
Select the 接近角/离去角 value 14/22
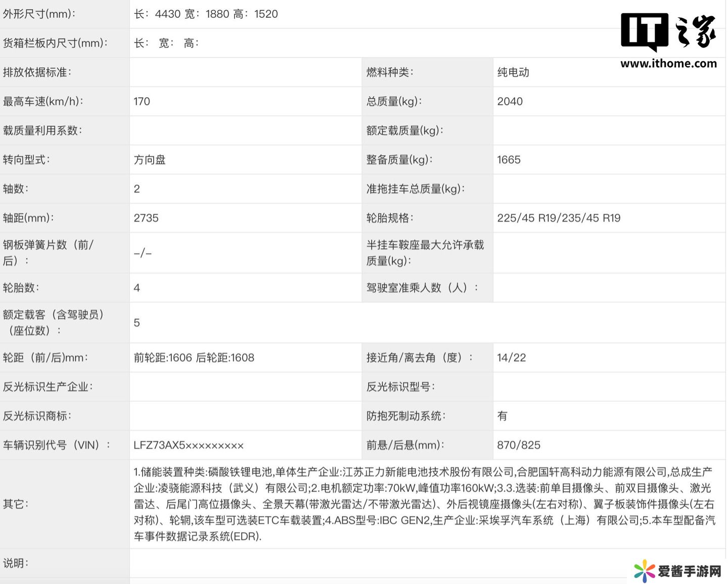tap(511, 358)
